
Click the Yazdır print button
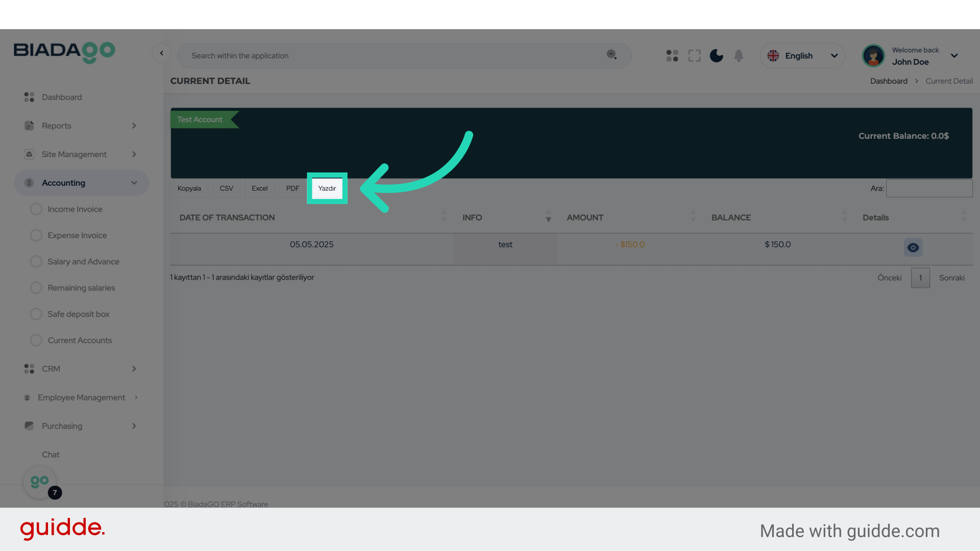(x=327, y=188)
